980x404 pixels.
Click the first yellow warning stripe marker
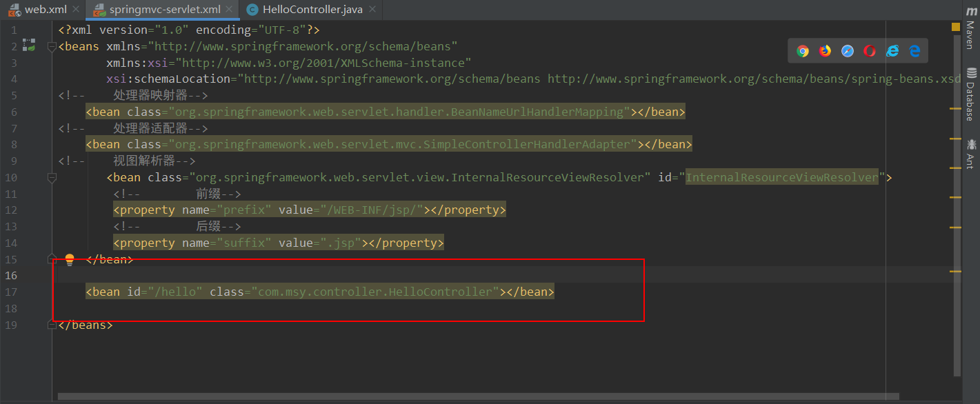coord(956,109)
